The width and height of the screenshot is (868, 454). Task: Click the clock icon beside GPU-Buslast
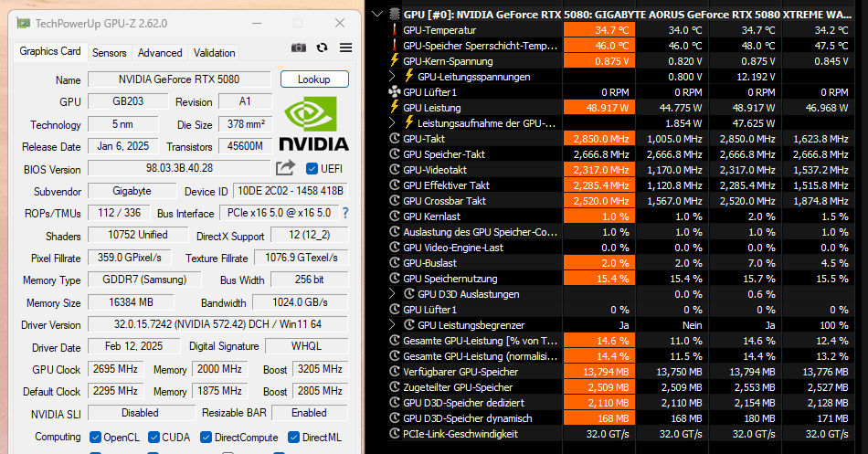395,262
